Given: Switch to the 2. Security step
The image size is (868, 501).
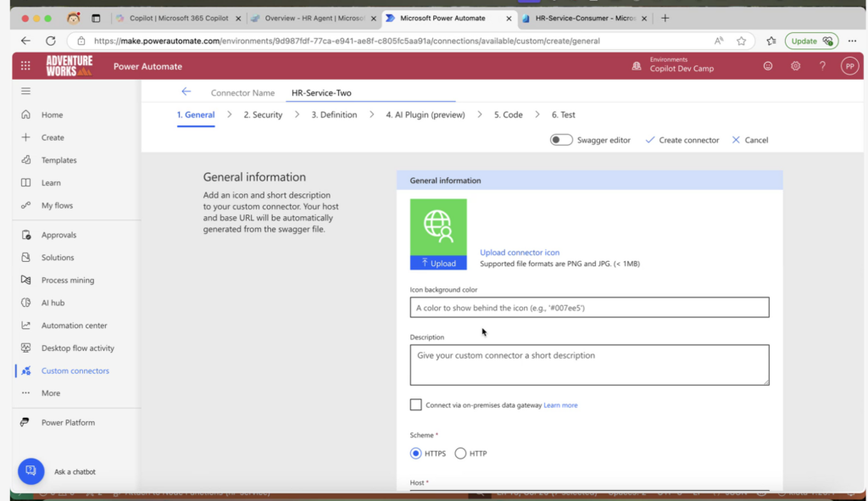Looking at the screenshot, I should tap(263, 114).
